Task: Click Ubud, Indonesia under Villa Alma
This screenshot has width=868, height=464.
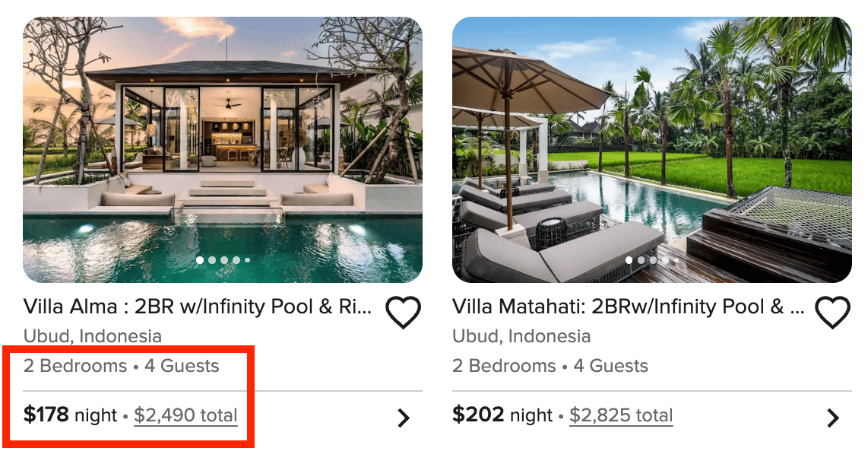Action: 93,336
